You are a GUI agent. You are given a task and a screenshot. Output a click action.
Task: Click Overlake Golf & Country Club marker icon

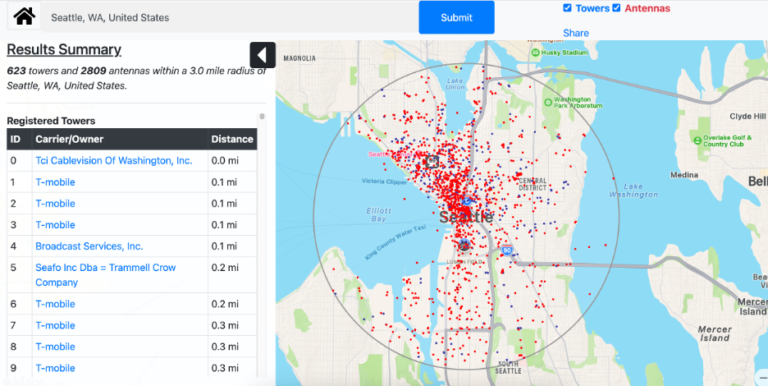coord(697,141)
